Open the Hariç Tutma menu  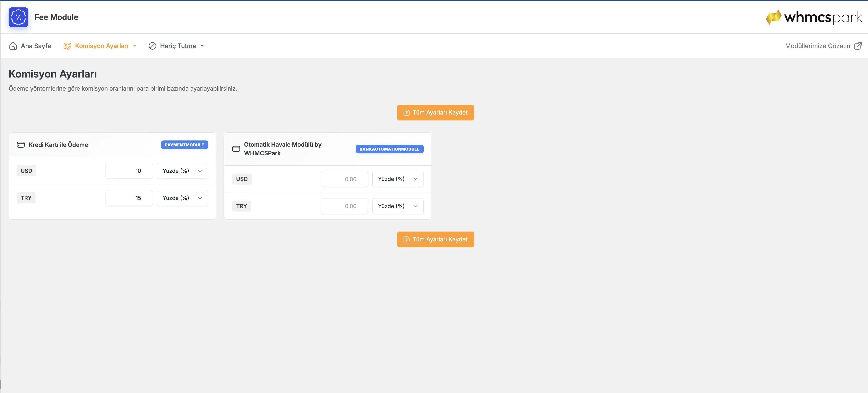point(176,46)
